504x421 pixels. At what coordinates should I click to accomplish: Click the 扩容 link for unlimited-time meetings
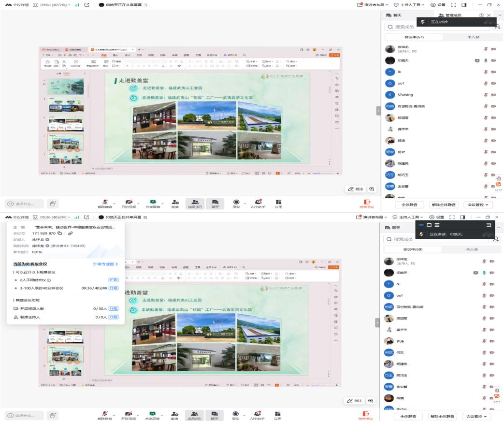click(x=113, y=280)
